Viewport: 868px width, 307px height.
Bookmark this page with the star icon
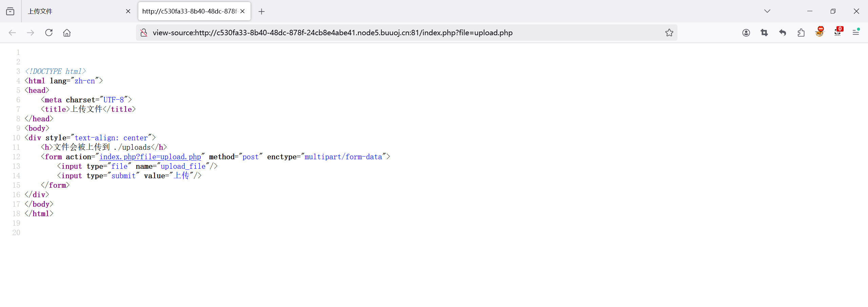pos(669,33)
